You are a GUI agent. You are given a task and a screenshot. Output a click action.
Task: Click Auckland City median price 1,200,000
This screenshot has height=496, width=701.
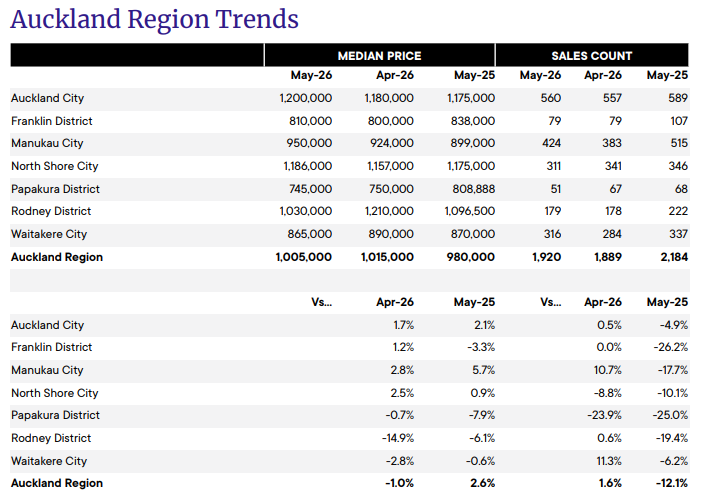[x=306, y=98]
